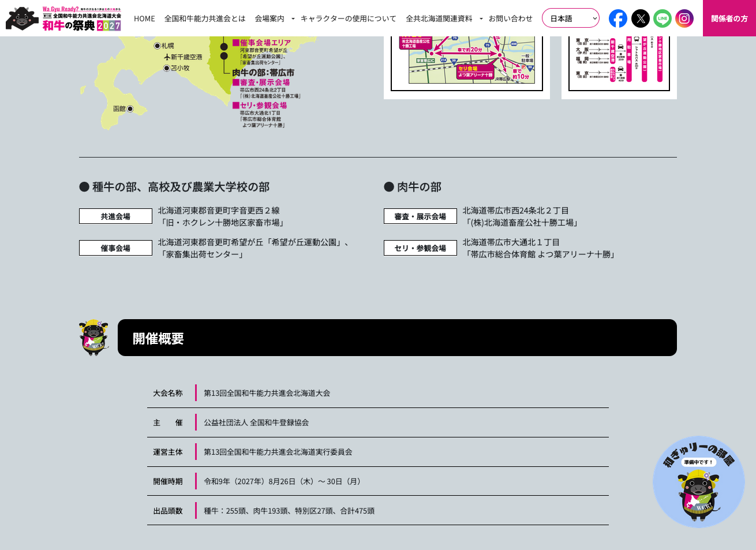Click the 共進会場 label box
Screen dimensions: 756x550
click(x=115, y=216)
